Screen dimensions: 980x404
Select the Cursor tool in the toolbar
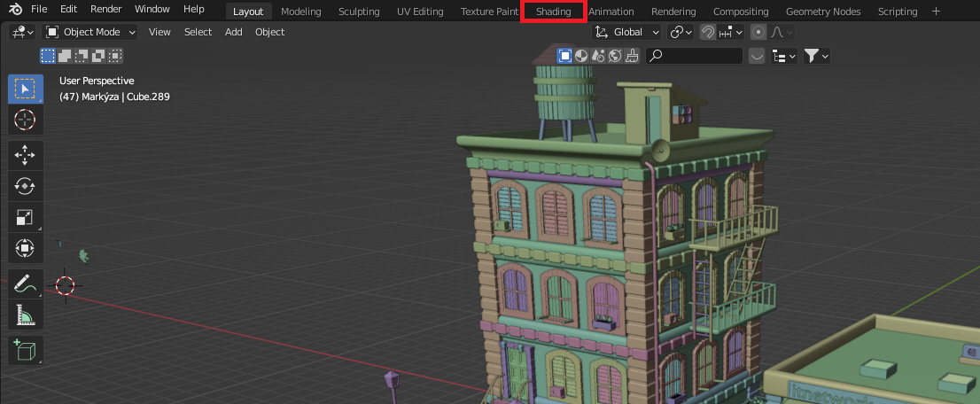tap(25, 120)
